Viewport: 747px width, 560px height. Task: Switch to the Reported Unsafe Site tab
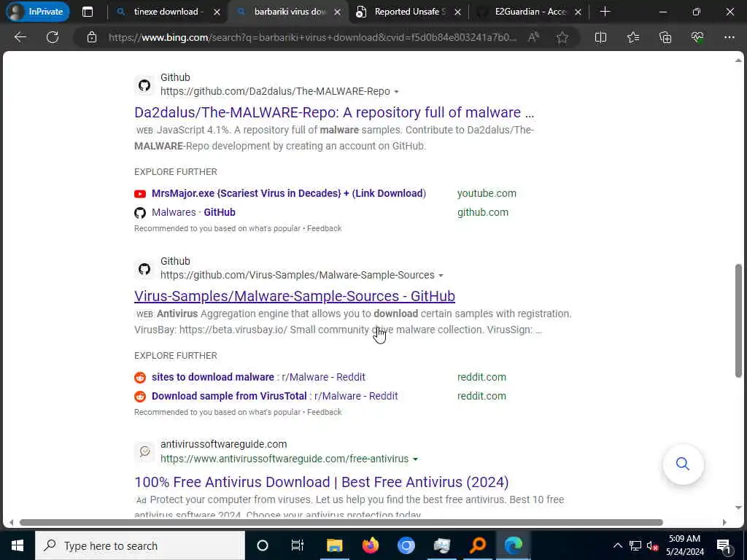410,12
